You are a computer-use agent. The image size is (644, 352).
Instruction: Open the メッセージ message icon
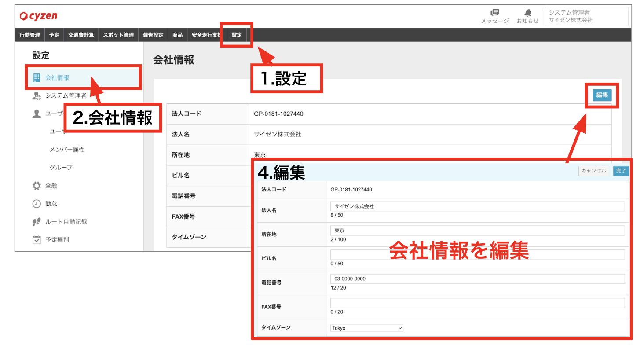495,12
